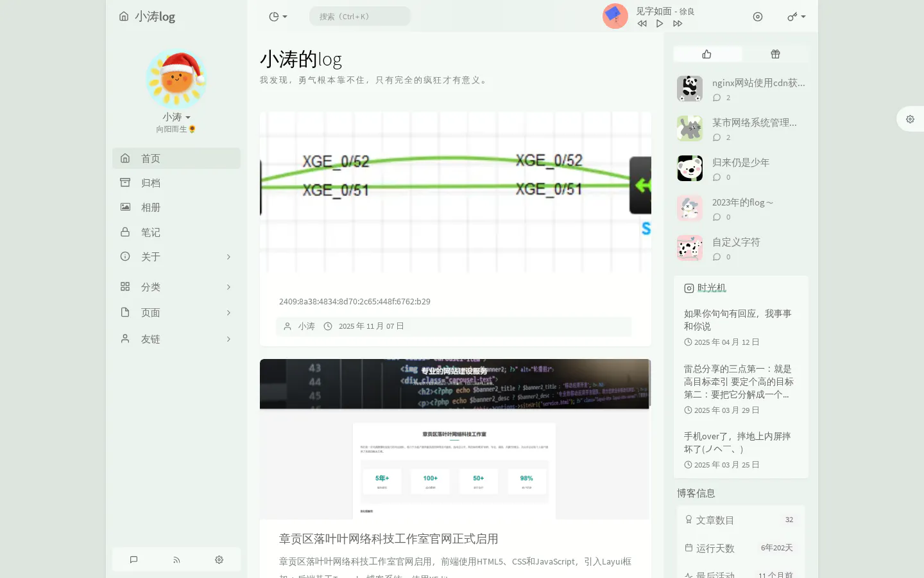Expand the 友链 chevron arrow
The height and width of the screenshot is (578, 924).
point(228,339)
